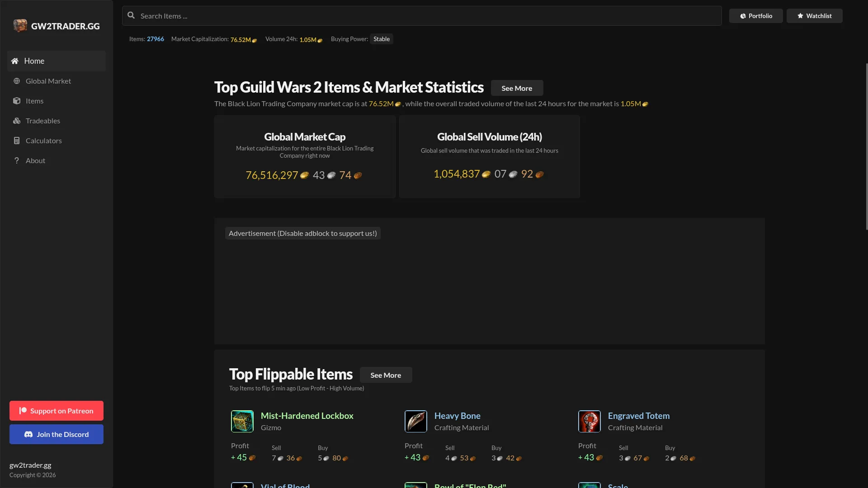Click the Calculators icon in sidebar
The height and width of the screenshot is (488, 868).
coord(17,141)
